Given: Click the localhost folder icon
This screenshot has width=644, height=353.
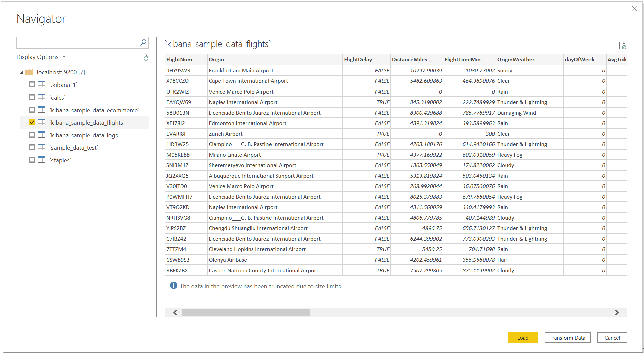Looking at the screenshot, I should [x=29, y=72].
